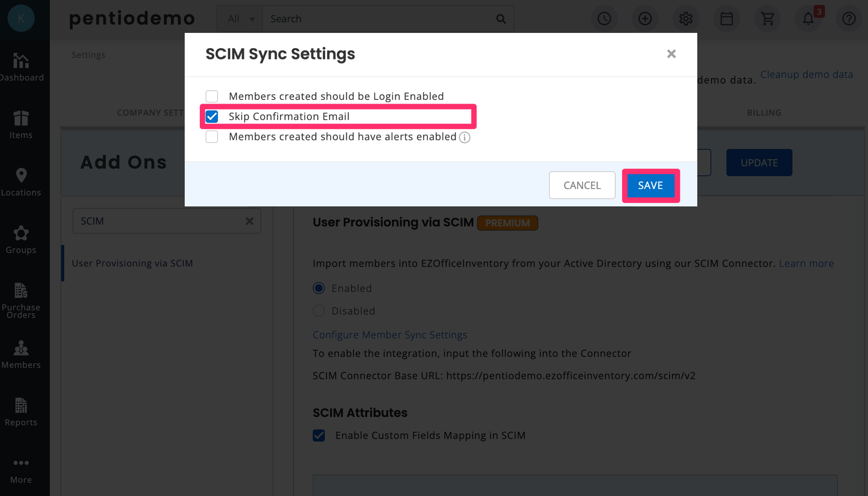Select User Provisioning via SCIM item
Viewport: 868px width, 496px height.
pyautogui.click(x=132, y=263)
